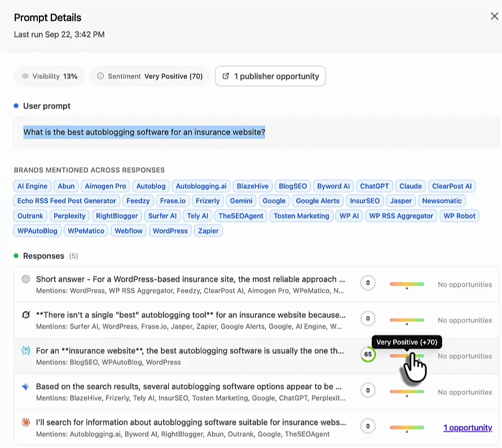Select the ChatGPT brand tag
The height and width of the screenshot is (448, 502).
(375, 186)
